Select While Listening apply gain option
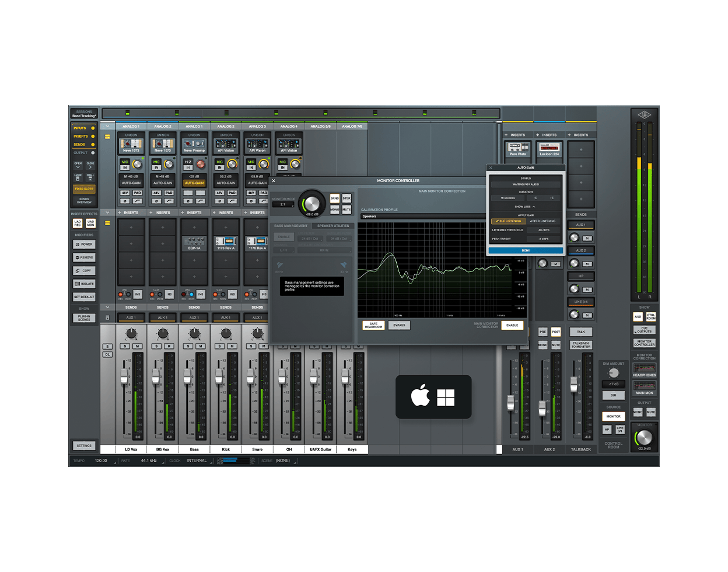Image resolution: width=728 pixels, height=572 pixels. (x=508, y=221)
